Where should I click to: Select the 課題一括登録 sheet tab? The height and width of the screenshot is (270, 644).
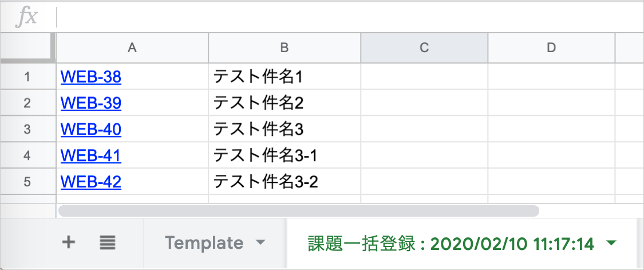pyautogui.click(x=451, y=243)
